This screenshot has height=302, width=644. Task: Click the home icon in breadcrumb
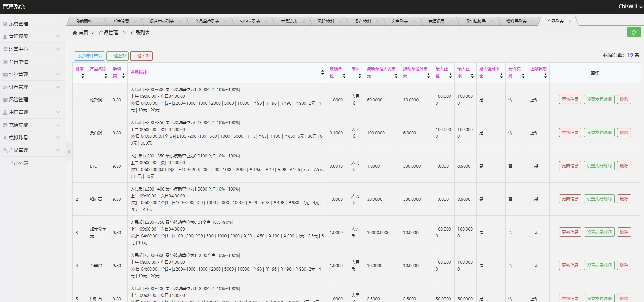75,33
